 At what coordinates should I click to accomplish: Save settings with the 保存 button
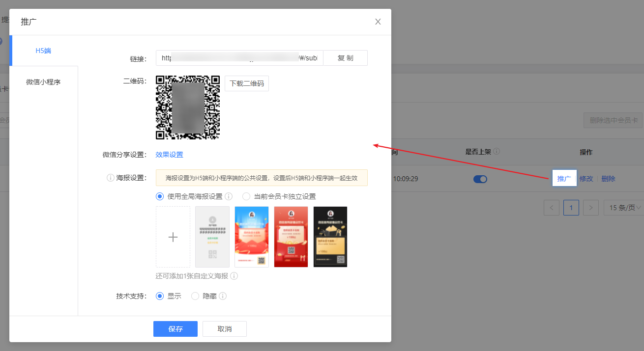pos(176,329)
